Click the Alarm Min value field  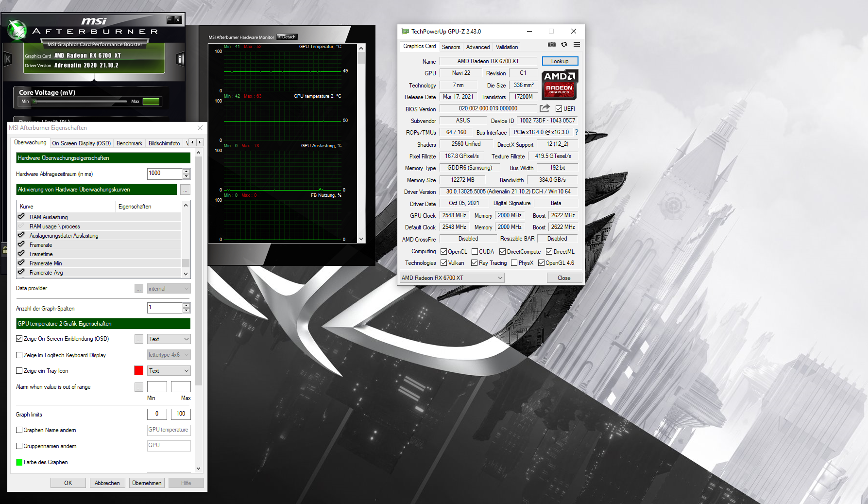157,387
